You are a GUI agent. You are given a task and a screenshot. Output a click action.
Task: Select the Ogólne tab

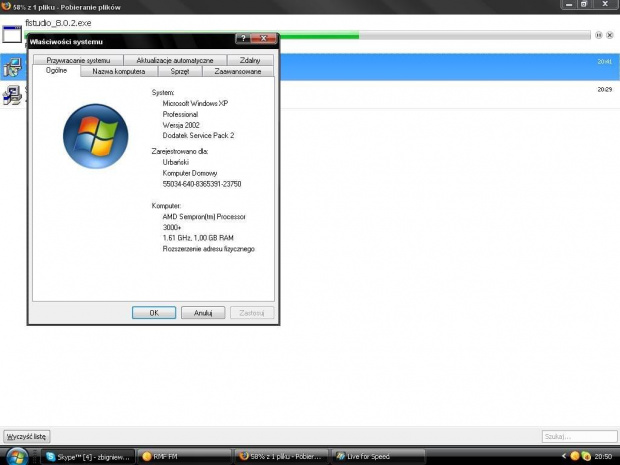click(x=57, y=70)
